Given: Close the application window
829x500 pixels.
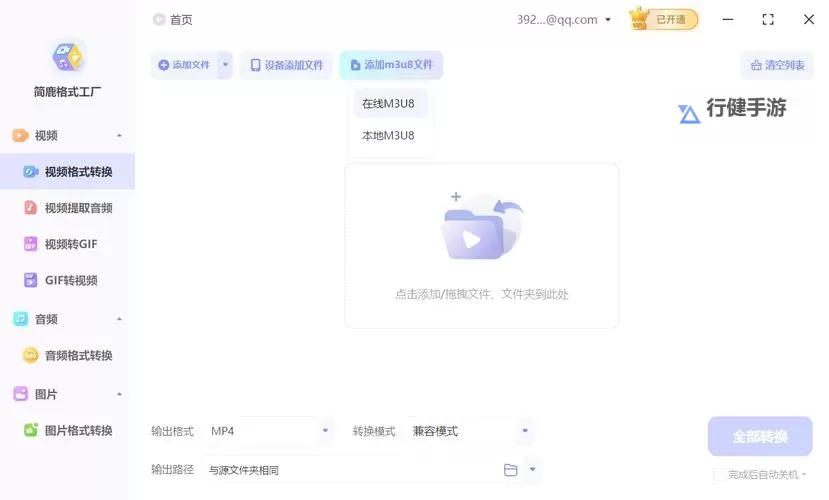Looking at the screenshot, I should point(808,20).
